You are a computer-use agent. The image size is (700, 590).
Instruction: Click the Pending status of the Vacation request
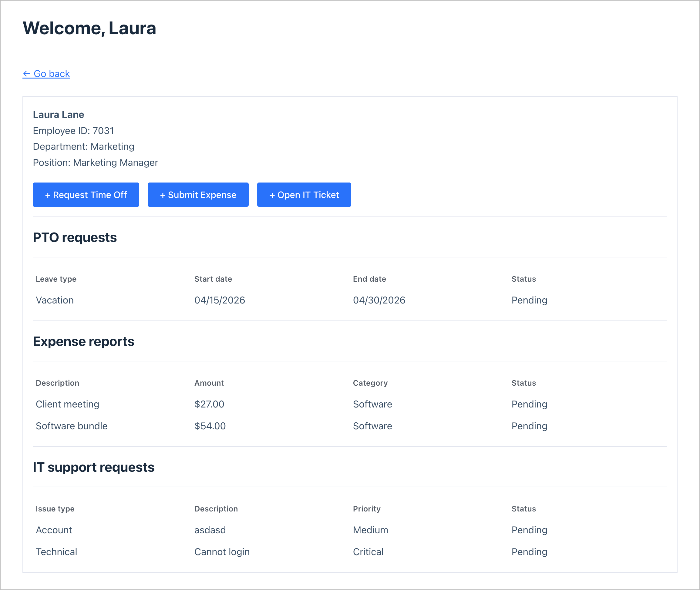pos(529,300)
